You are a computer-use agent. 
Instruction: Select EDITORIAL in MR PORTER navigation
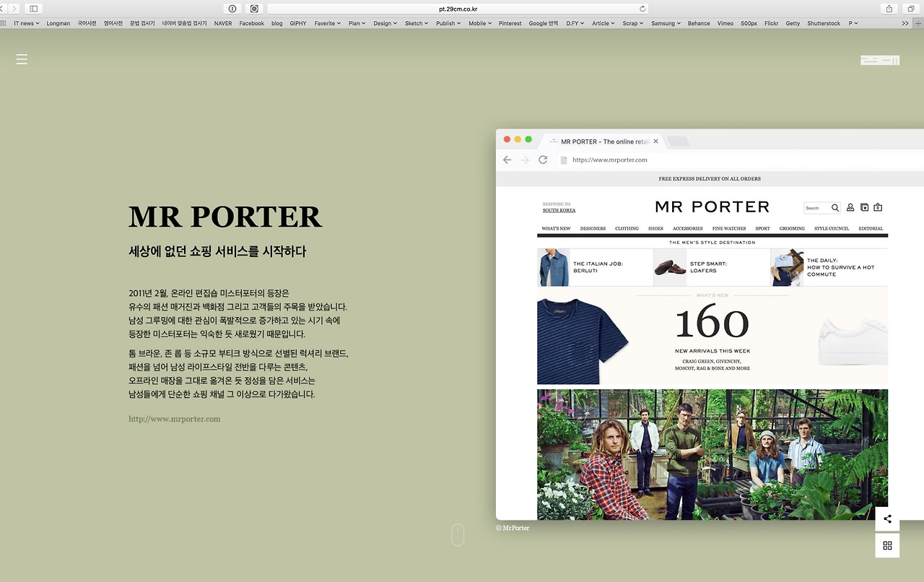871,228
